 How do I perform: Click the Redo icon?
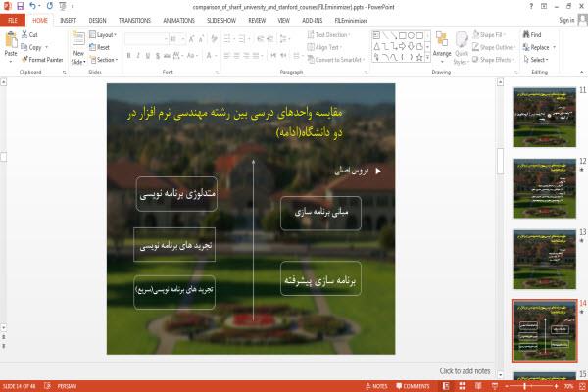coord(50,6)
